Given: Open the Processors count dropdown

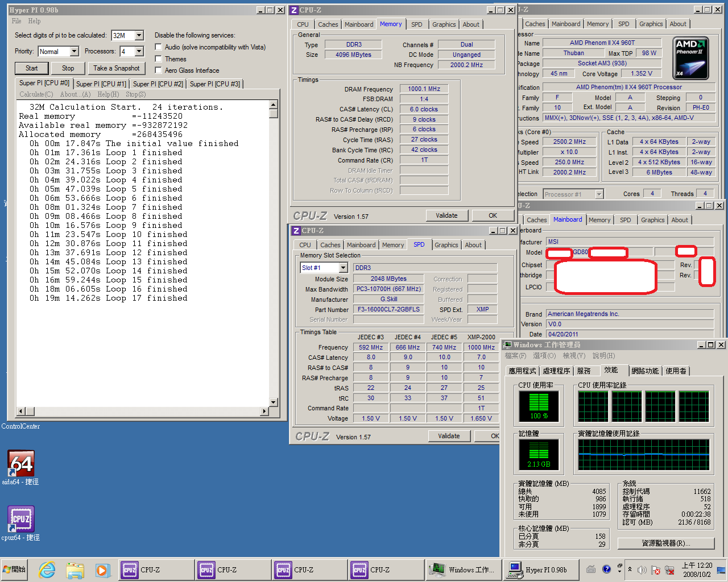Looking at the screenshot, I should (139, 51).
